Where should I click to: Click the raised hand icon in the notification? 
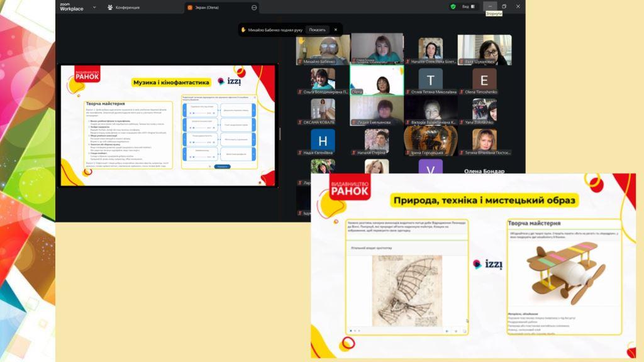[x=243, y=30]
